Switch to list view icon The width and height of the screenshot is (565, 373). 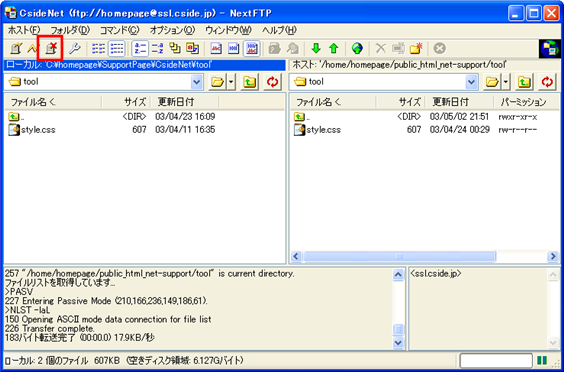[x=97, y=48]
